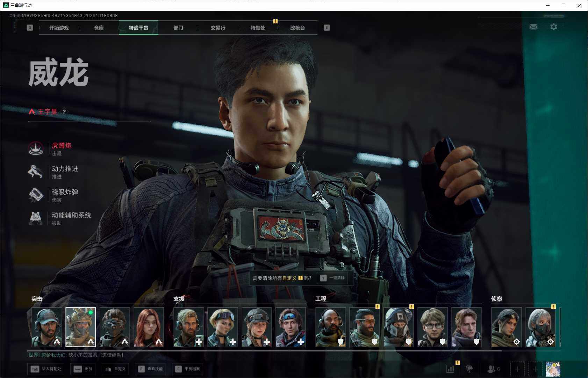Select the first 工程 operator portrait
Image resolution: width=588 pixels, height=378 pixels.
point(331,327)
